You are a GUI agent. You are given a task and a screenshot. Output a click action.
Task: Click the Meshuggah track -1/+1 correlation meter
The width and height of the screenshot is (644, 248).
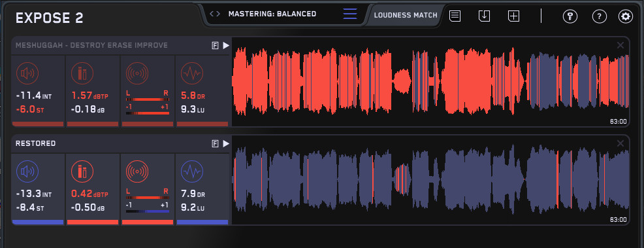pos(147,113)
